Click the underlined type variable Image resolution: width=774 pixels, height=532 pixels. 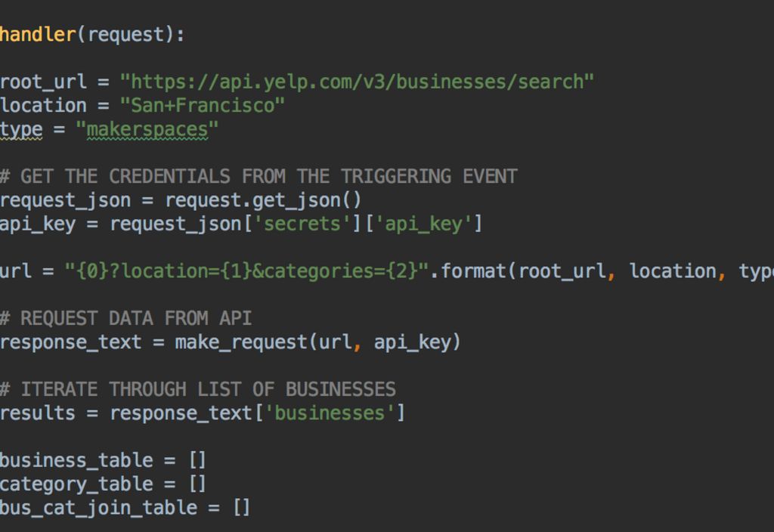(x=21, y=129)
